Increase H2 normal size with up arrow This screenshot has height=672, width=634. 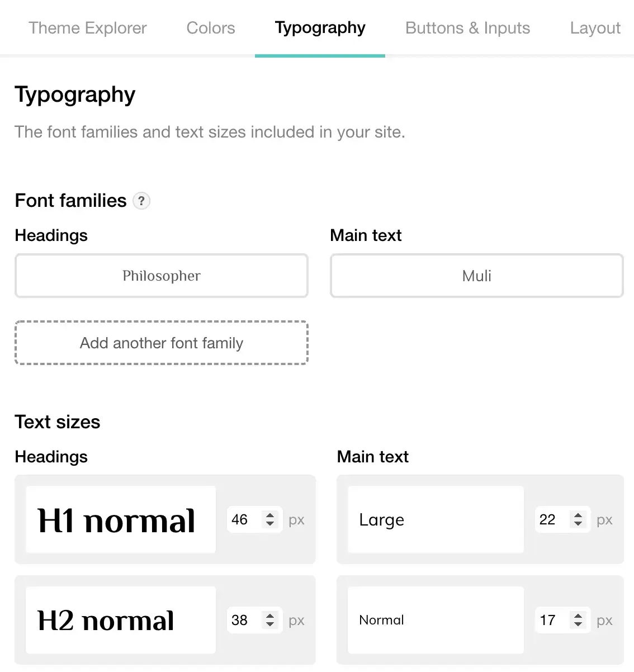[270, 616]
